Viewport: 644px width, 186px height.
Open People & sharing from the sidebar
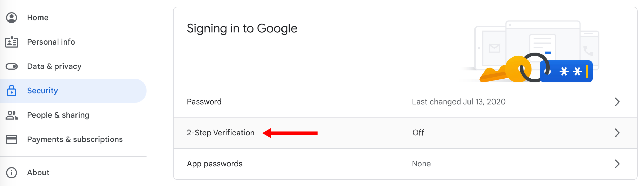coord(58,115)
